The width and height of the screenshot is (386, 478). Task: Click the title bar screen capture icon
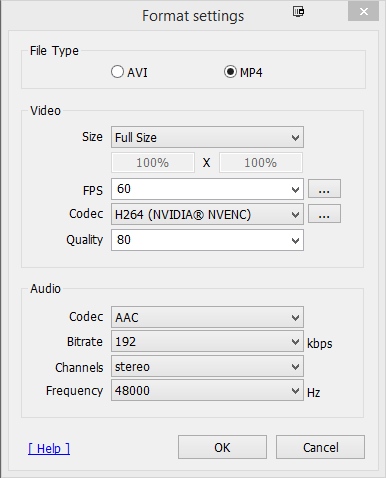pyautogui.click(x=298, y=12)
